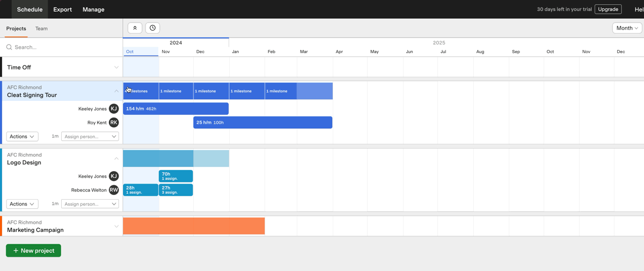
Task: Click the 30 days left in trial text
Action: point(564,9)
